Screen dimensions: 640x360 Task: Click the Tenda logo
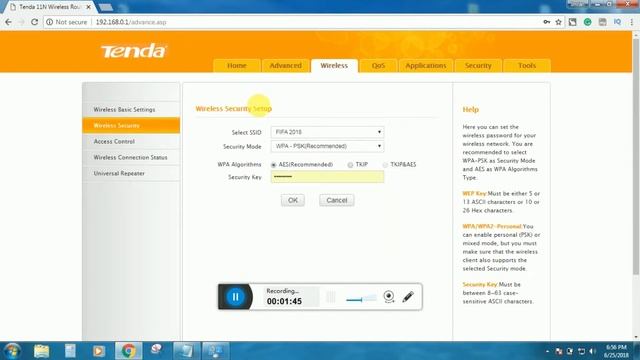point(133,51)
